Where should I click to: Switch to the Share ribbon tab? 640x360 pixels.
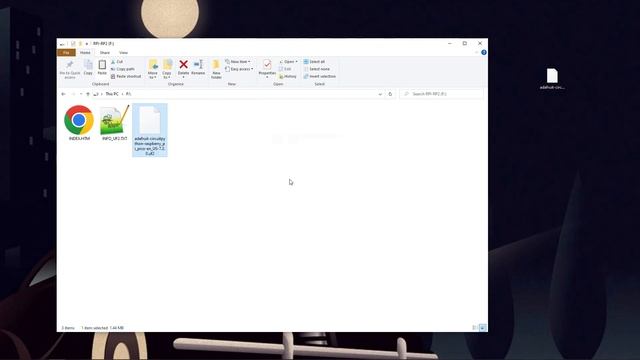pyautogui.click(x=104, y=53)
